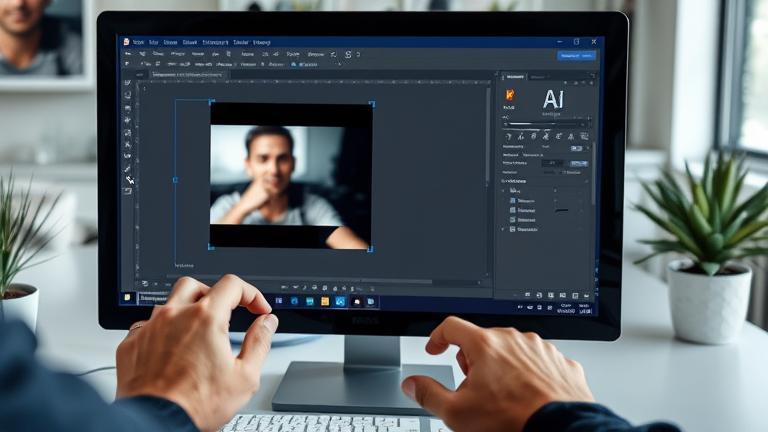Select the bottom tool in the left tools panel
The image size is (768, 432).
pyautogui.click(x=128, y=191)
